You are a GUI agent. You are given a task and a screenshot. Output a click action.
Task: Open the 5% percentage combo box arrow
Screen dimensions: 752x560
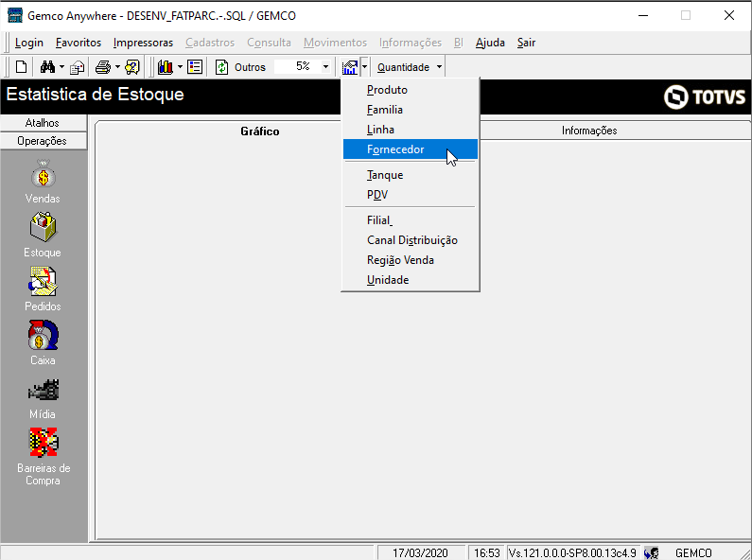[325, 66]
